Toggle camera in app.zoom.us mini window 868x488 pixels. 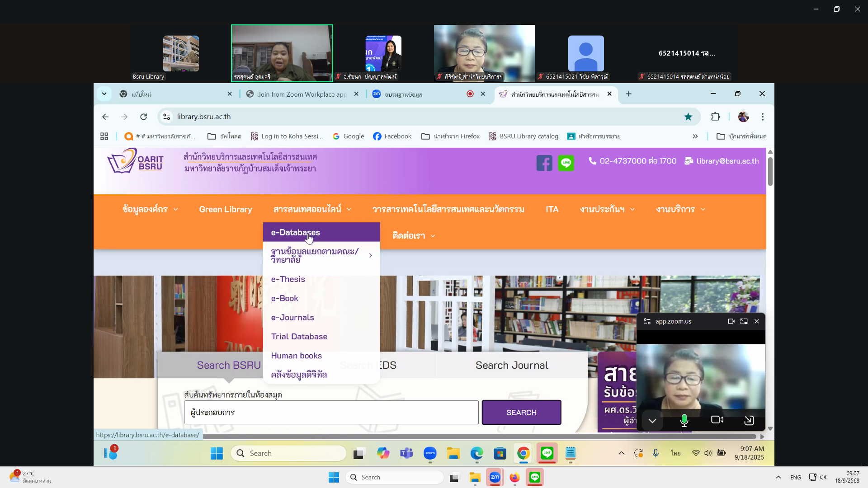tap(717, 420)
